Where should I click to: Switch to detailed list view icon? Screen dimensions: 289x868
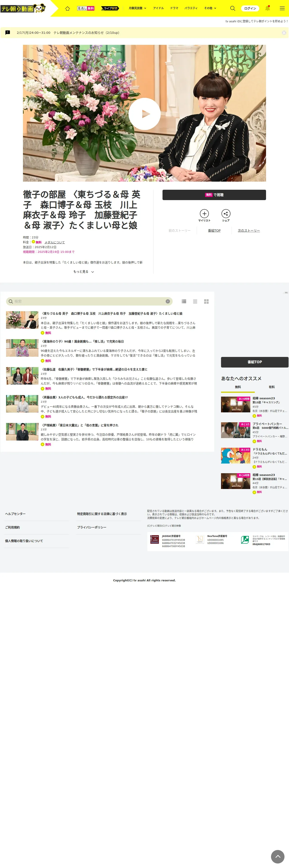pos(184,302)
